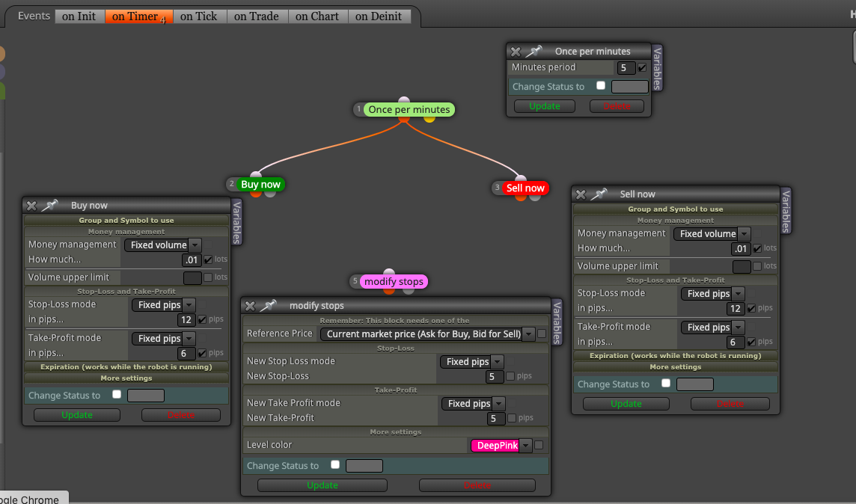Open Take-Profit mode dropdown in Buy now panel
Viewport: 856px width, 504px height.
pyautogui.click(x=163, y=339)
